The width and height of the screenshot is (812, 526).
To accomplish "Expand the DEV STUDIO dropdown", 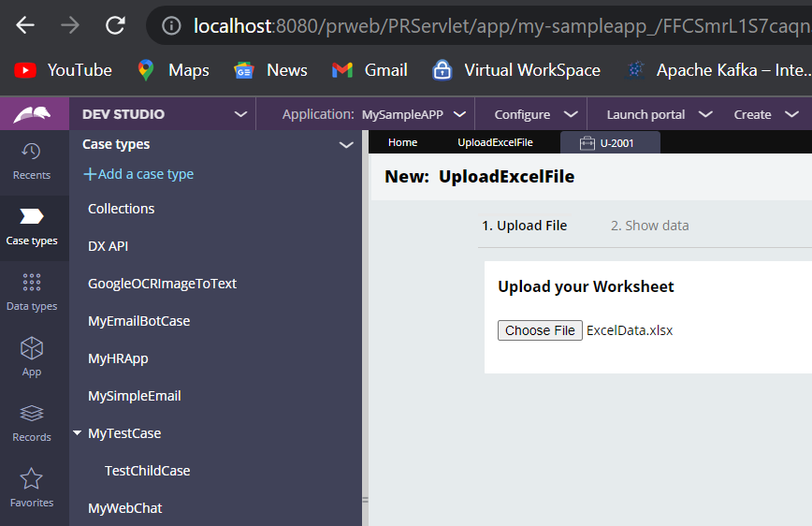I will pyautogui.click(x=240, y=114).
